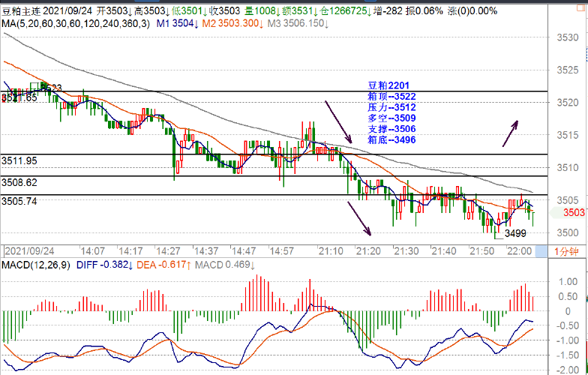Click the 3499 low price marker
The width and height of the screenshot is (588, 375).
pos(516,234)
